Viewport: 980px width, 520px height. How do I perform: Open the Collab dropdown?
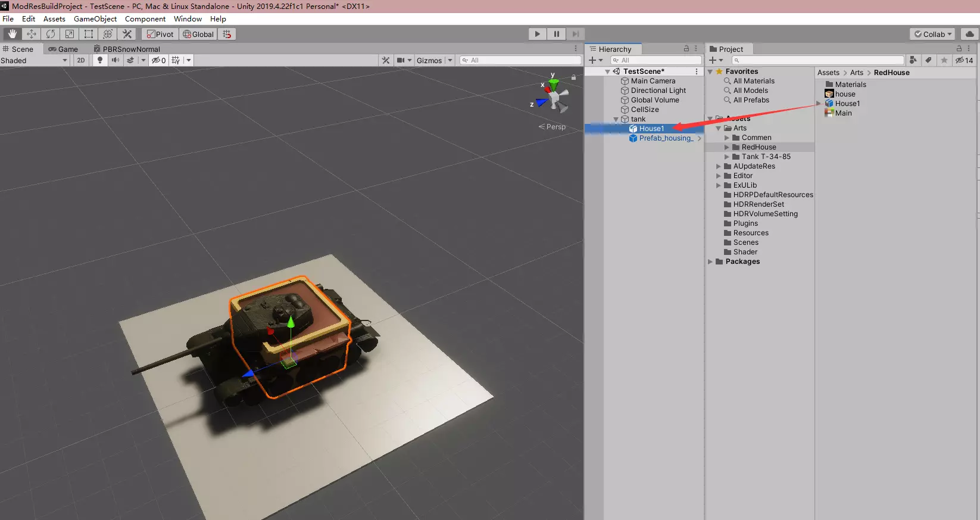point(933,34)
